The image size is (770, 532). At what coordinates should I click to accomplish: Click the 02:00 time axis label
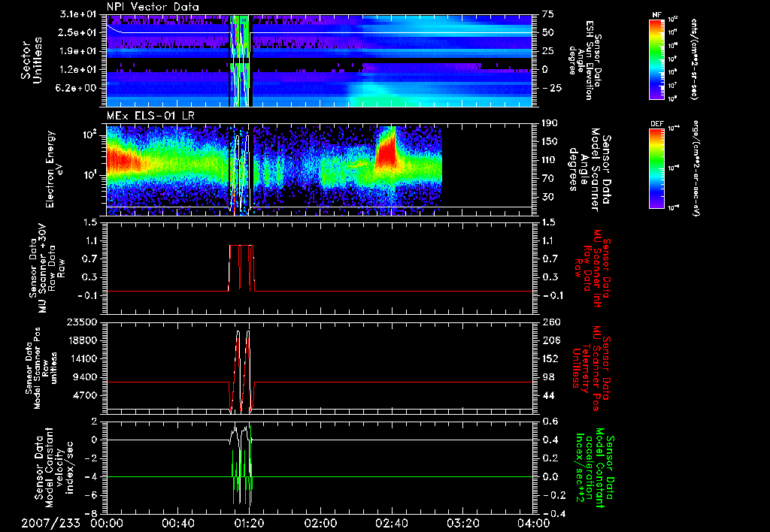tap(320, 523)
